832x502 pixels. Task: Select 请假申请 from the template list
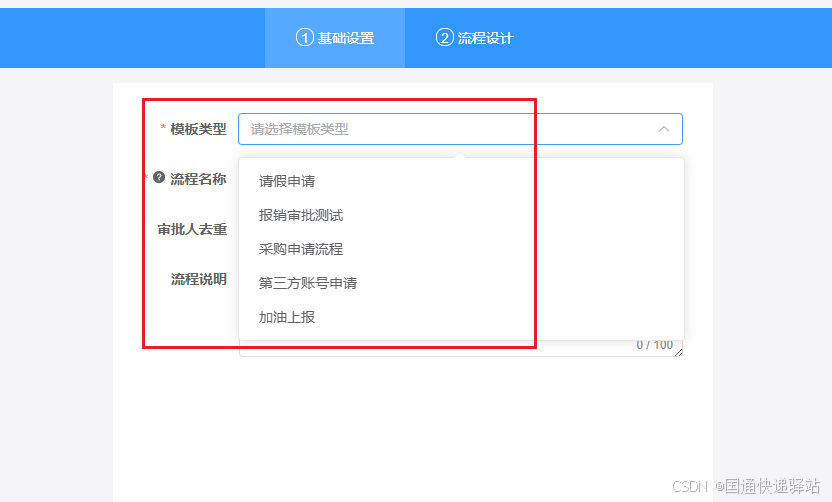click(x=461, y=181)
